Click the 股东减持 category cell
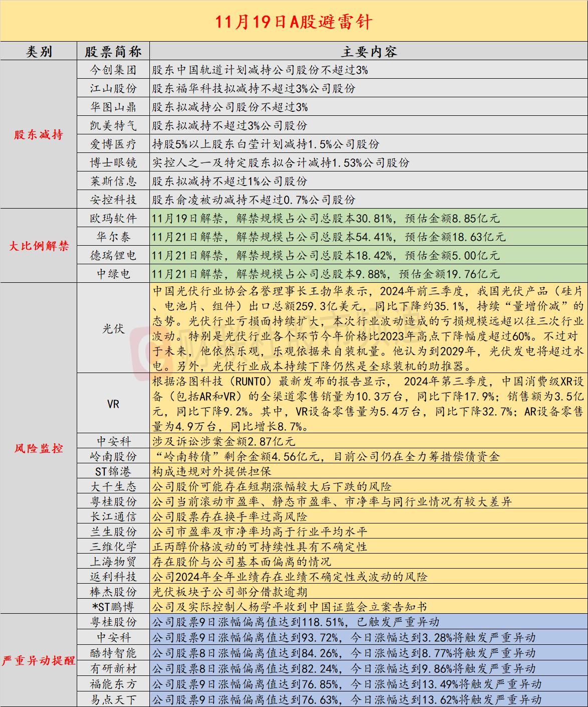The width and height of the screenshot is (588, 707). [x=39, y=135]
